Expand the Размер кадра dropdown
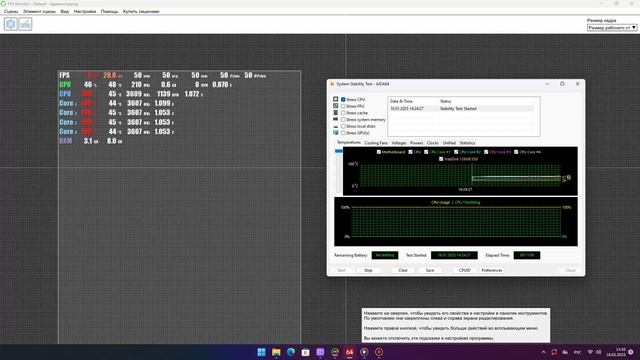 pos(612,28)
